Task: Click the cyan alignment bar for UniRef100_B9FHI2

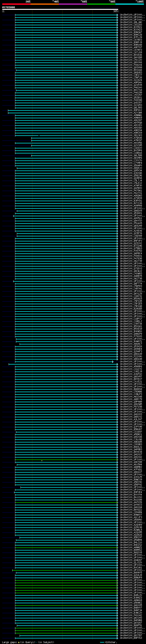Action: point(63,110)
